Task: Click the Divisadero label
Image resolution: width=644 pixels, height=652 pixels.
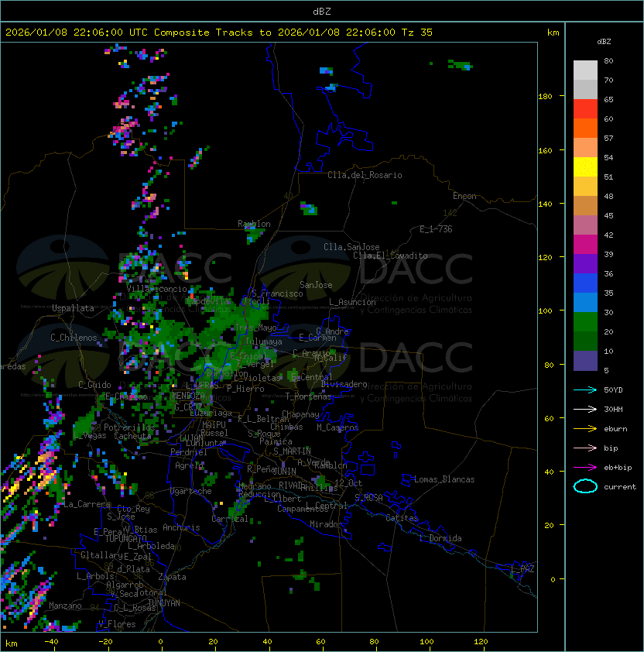Action: 344,384
